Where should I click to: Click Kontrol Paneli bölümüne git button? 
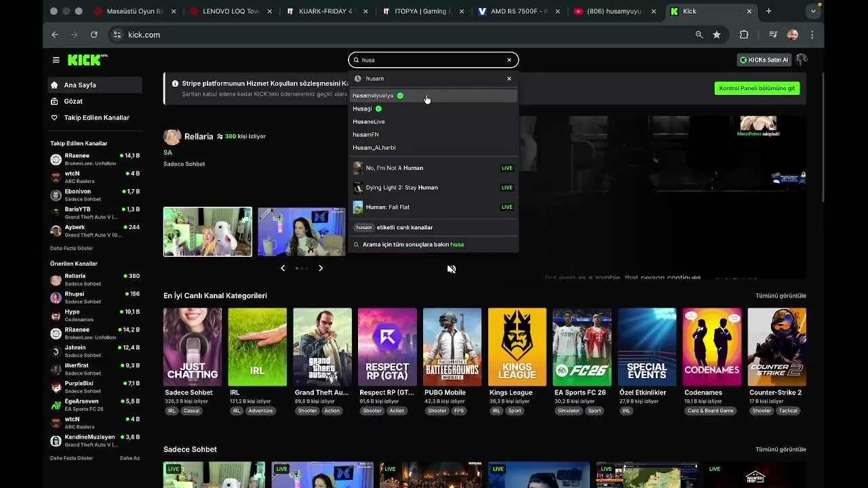pyautogui.click(x=757, y=88)
